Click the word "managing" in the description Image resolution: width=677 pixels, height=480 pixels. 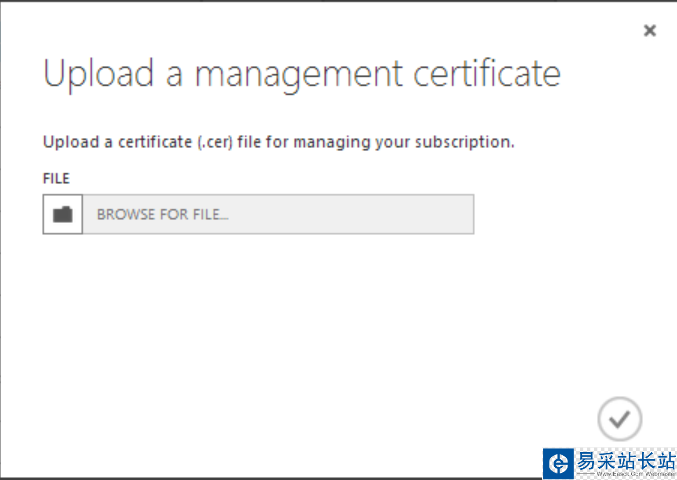point(336,142)
